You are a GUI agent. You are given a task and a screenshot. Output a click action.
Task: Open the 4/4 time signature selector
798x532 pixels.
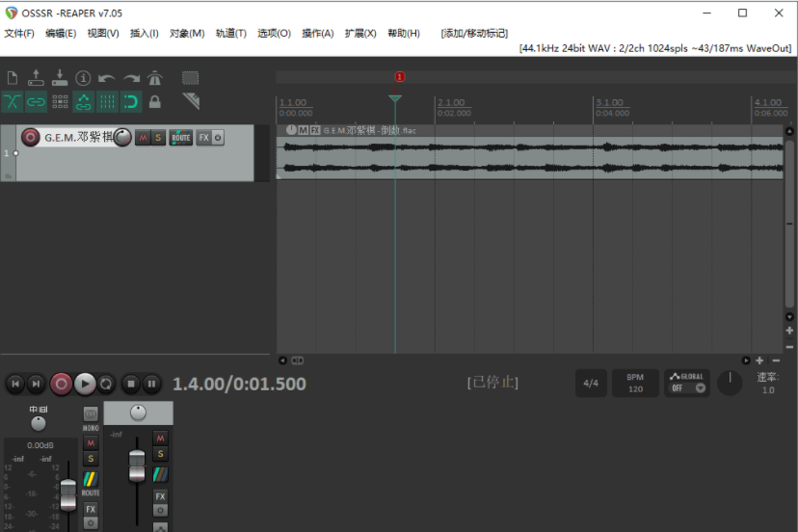coord(590,383)
